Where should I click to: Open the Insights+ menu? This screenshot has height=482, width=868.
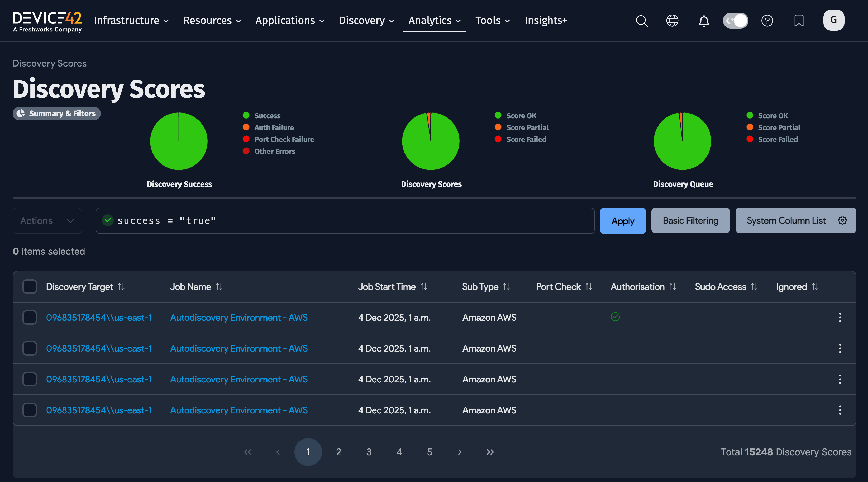(546, 21)
